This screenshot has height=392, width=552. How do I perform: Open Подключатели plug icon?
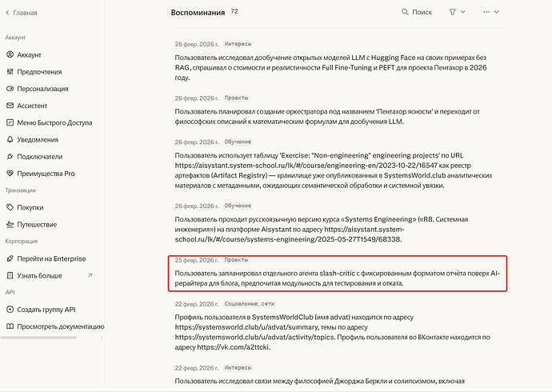pyautogui.click(x=10, y=157)
